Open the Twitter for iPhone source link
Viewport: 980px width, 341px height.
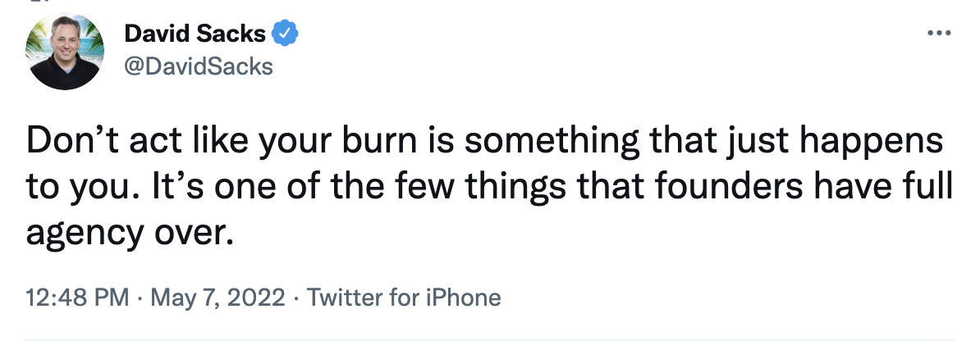(403, 297)
